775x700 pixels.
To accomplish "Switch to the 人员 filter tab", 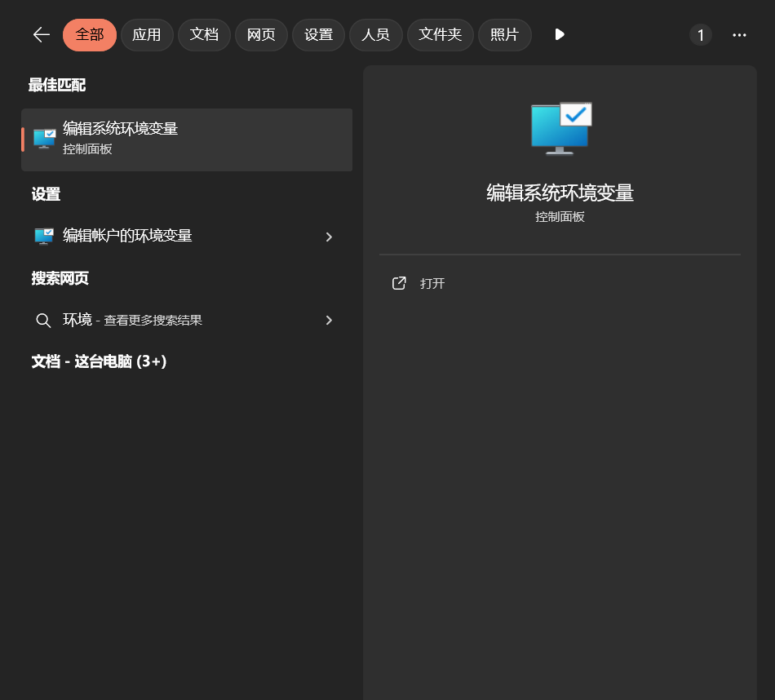I will point(375,34).
